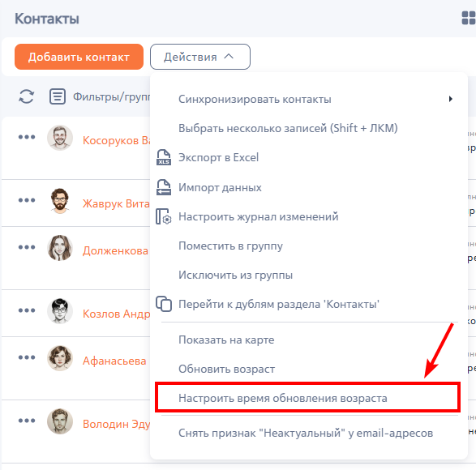Open three-dot menu for Володин contact

tap(27, 421)
